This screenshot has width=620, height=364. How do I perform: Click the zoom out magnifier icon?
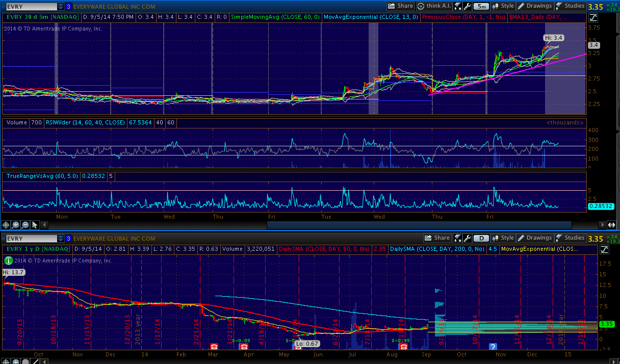[25, 225]
